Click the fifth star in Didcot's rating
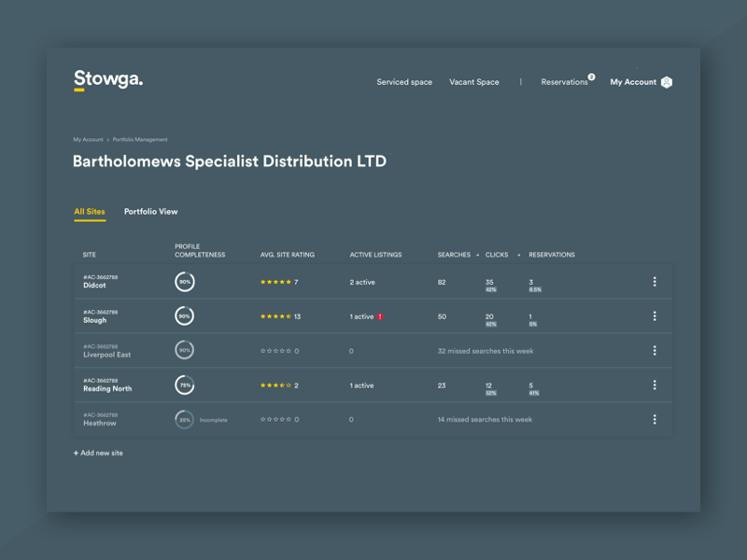The image size is (747, 560). (x=287, y=281)
